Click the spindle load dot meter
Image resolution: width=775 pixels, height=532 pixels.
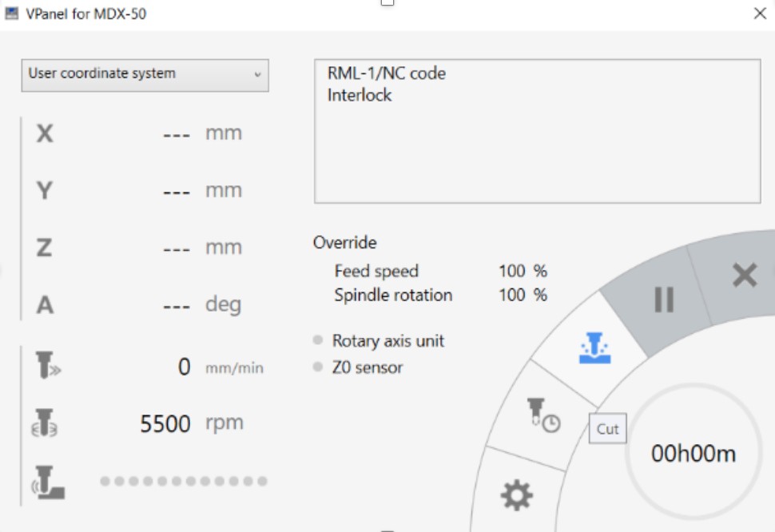pyautogui.click(x=184, y=482)
